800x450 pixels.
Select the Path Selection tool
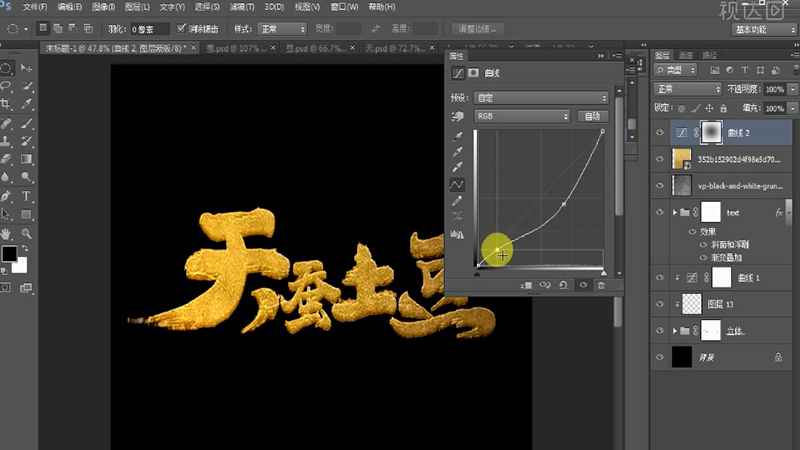[6, 214]
